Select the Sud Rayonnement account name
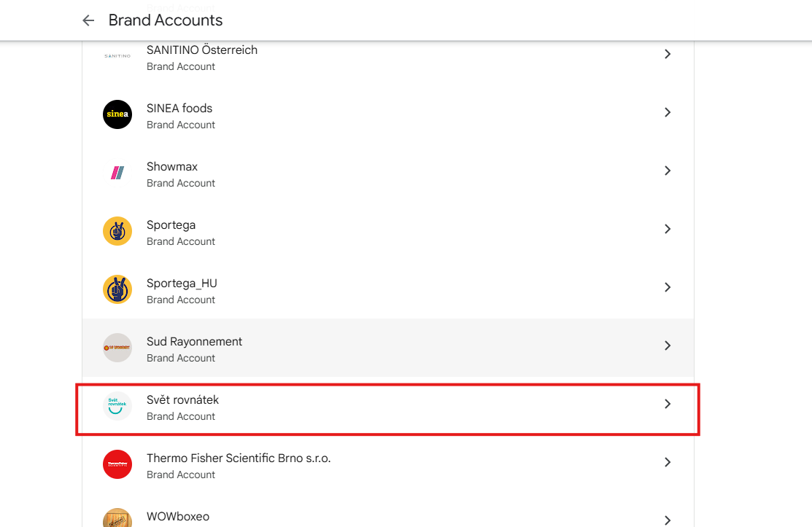 pos(194,342)
